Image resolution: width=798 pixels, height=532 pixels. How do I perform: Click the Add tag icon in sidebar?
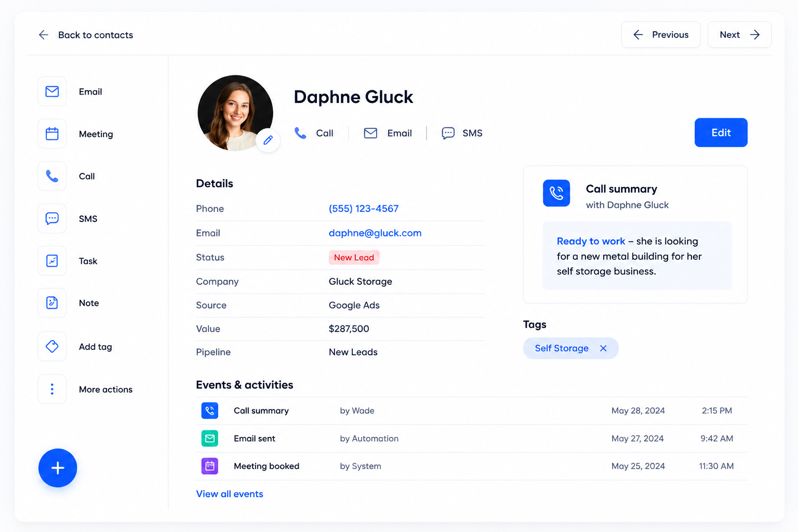coord(52,347)
